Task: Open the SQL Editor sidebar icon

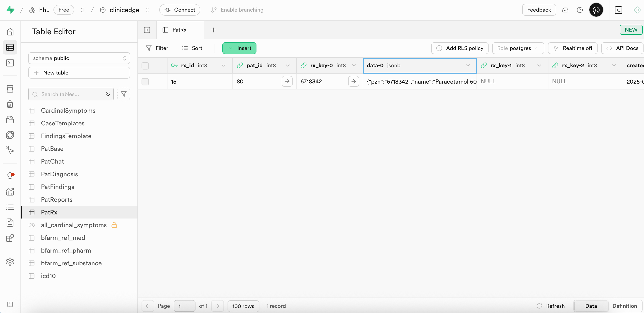Action: coord(10,63)
